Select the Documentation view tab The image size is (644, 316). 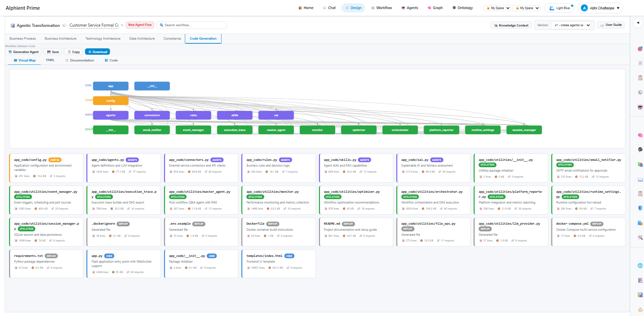click(x=80, y=60)
